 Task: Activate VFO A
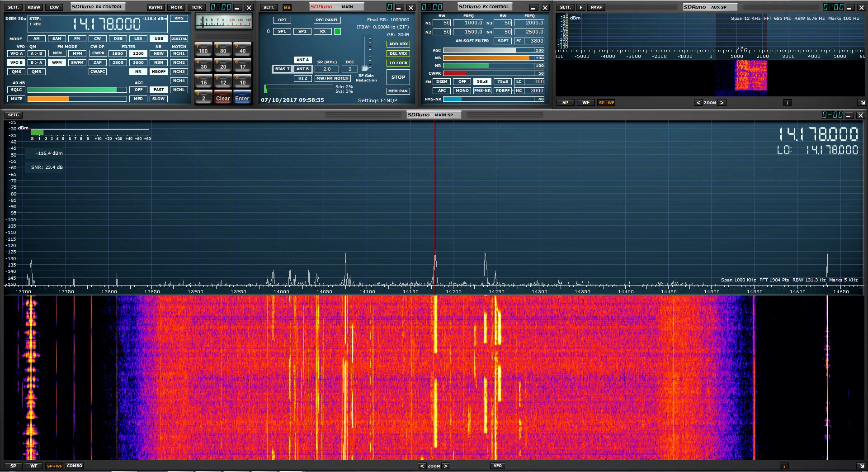pos(16,53)
